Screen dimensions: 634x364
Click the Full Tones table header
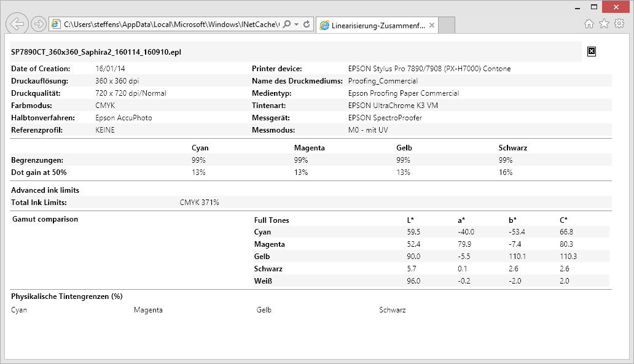tap(272, 220)
